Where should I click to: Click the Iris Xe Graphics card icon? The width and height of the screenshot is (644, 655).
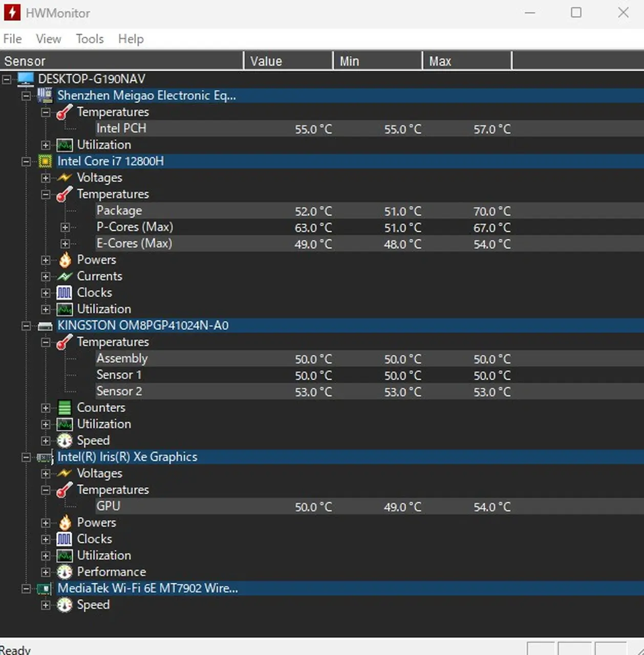tap(45, 457)
